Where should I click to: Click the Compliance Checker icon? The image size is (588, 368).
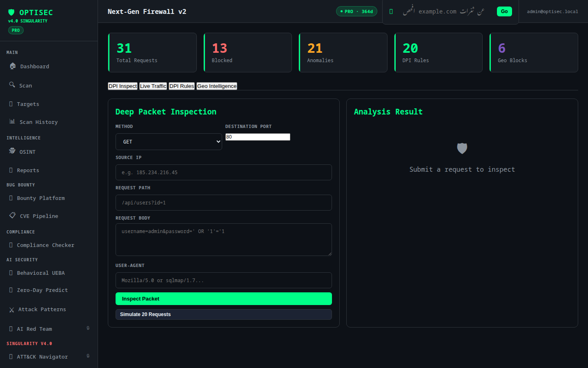11,245
